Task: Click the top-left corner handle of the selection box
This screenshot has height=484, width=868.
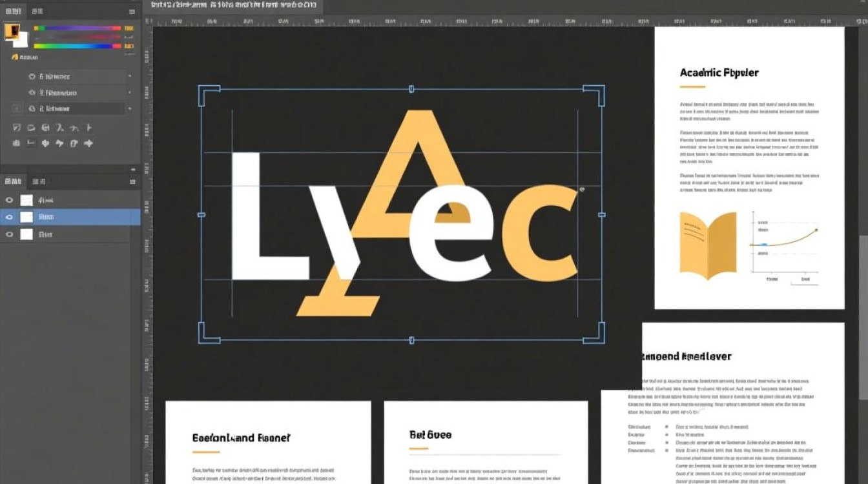Action: [x=209, y=95]
